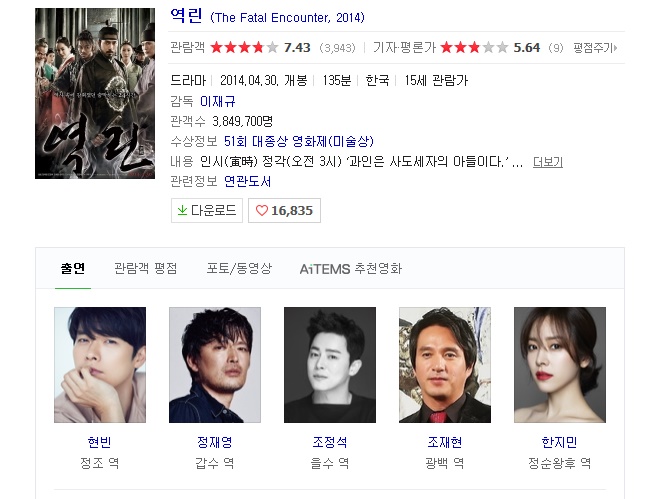Click the 정재영 actor name link
This screenshot has width=660, height=499.
pos(215,442)
